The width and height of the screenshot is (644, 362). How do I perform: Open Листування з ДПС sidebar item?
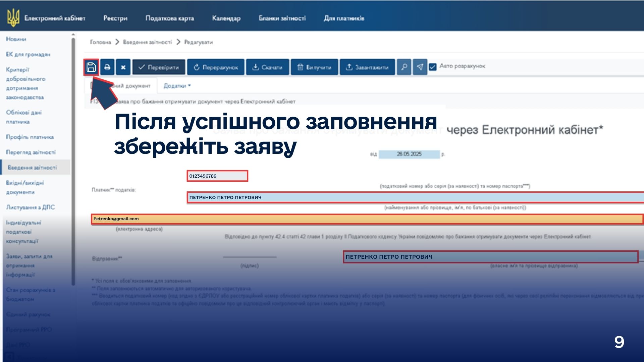pos(30,207)
